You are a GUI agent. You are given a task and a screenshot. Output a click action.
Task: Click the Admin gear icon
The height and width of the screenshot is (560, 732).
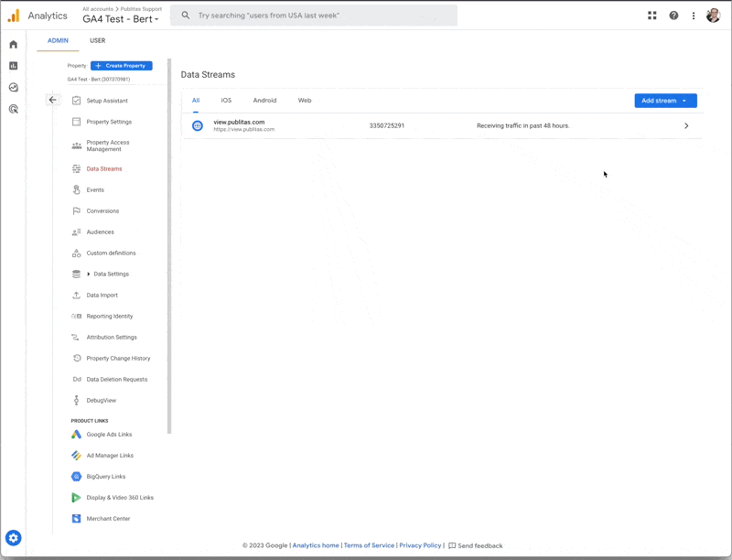pos(13,538)
